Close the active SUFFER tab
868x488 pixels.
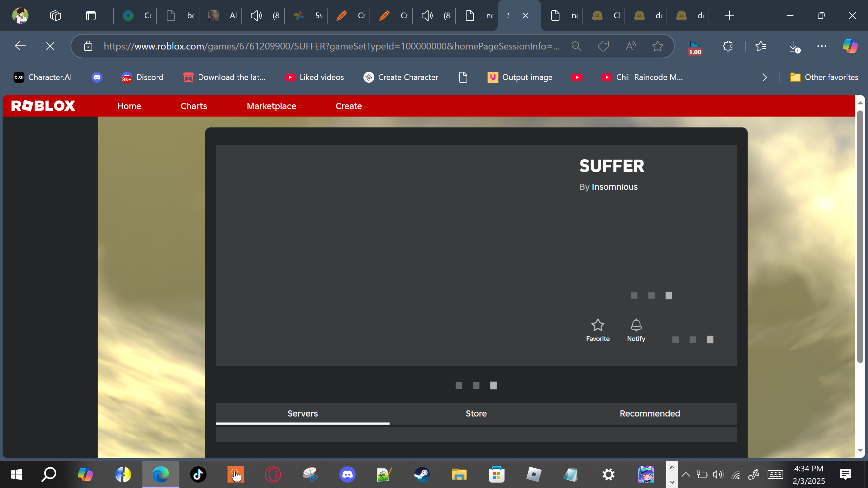coord(526,16)
